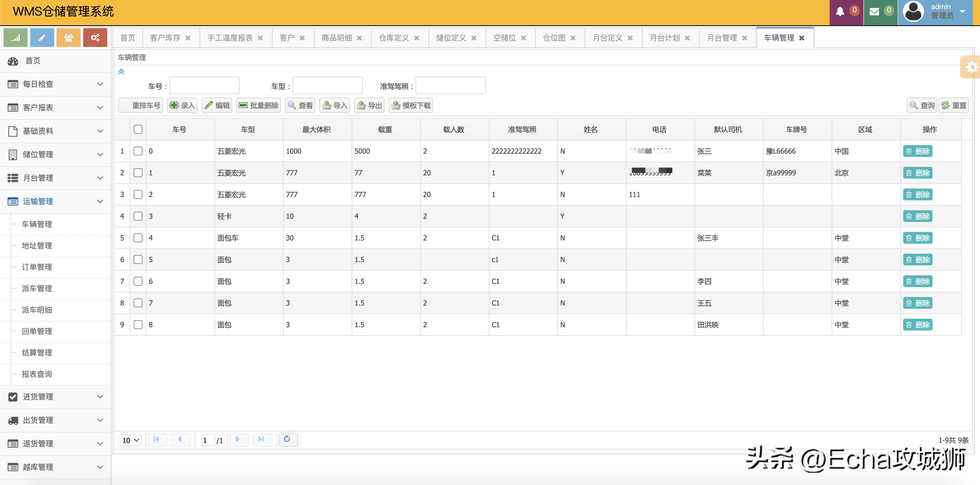Open the bell notifications icon
This screenshot has height=485, width=980.
pyautogui.click(x=840, y=11)
